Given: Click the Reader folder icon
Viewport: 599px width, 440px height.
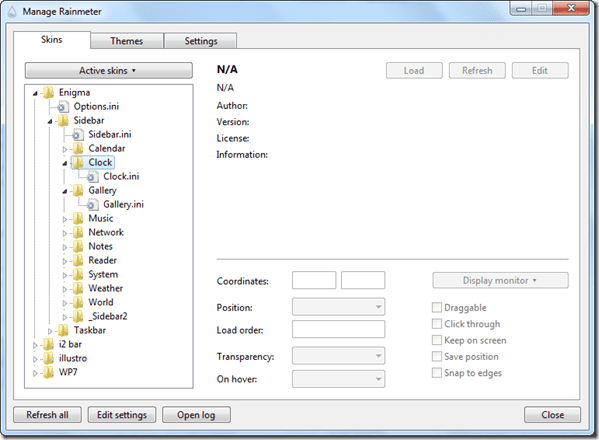Looking at the screenshot, I should click(78, 260).
